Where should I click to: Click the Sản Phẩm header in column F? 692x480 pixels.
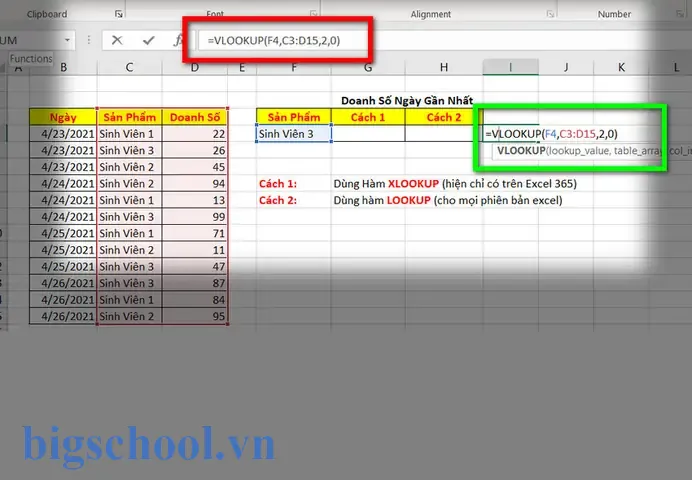(293, 117)
